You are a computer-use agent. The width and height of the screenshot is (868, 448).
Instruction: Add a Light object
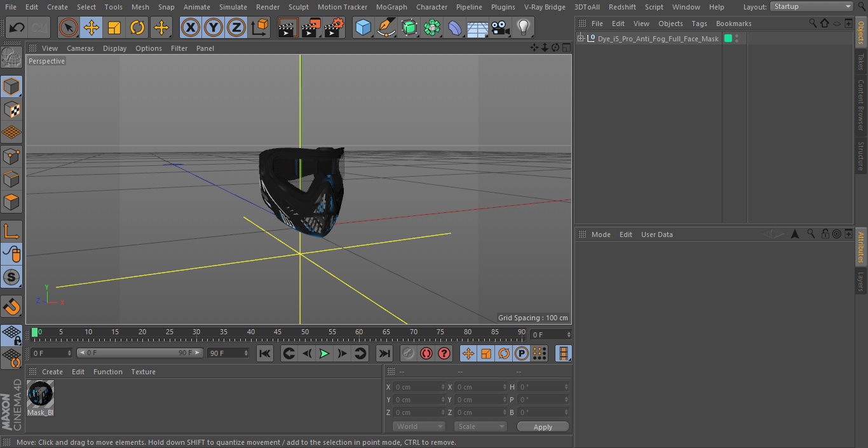click(x=523, y=27)
